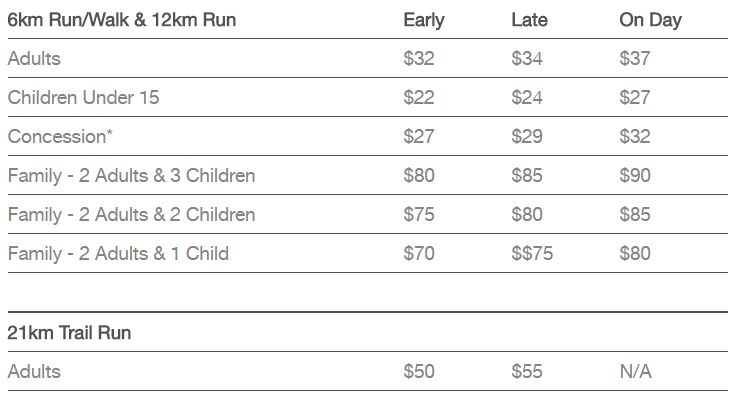
Task: Select the Children Under 15 row label
Action: pos(83,98)
